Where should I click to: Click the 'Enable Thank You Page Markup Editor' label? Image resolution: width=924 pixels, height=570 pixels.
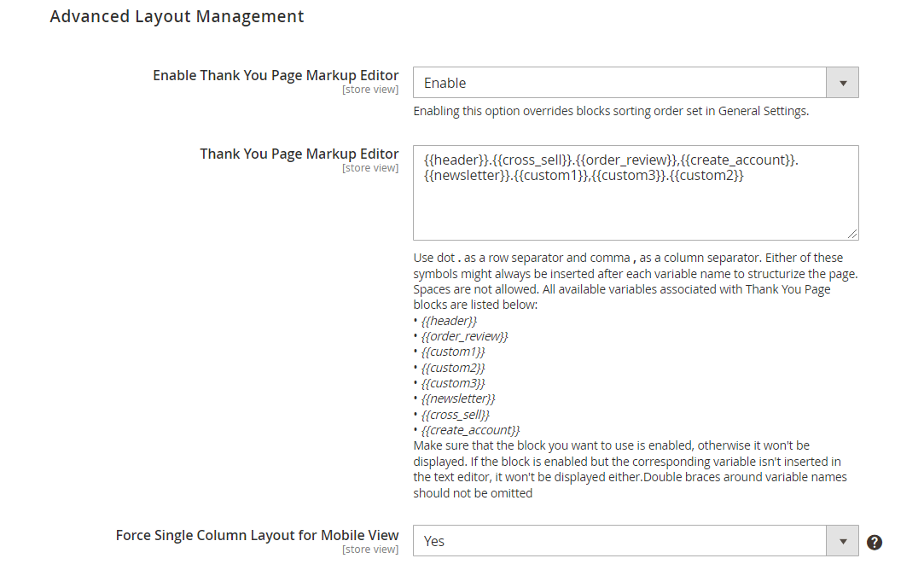pos(276,75)
